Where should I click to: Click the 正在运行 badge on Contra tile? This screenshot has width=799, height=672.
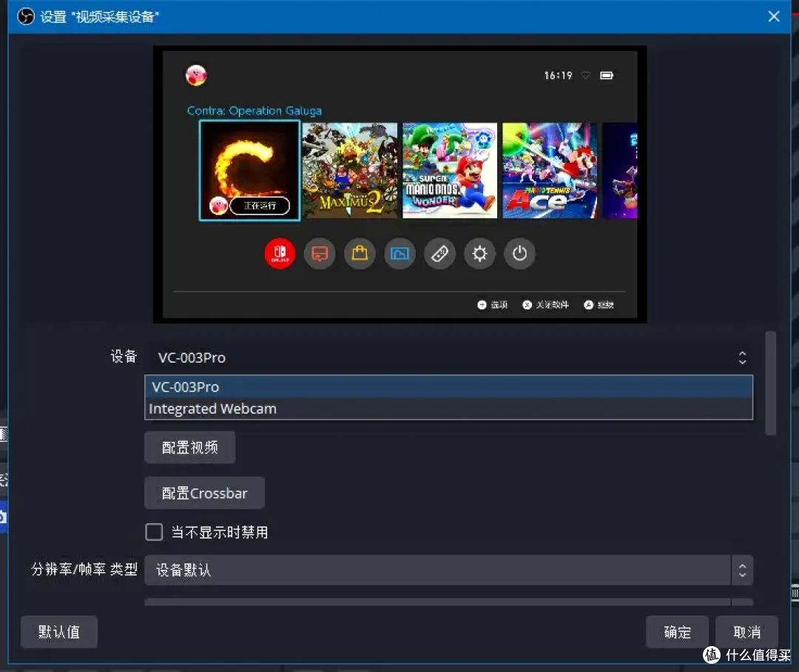(260, 206)
